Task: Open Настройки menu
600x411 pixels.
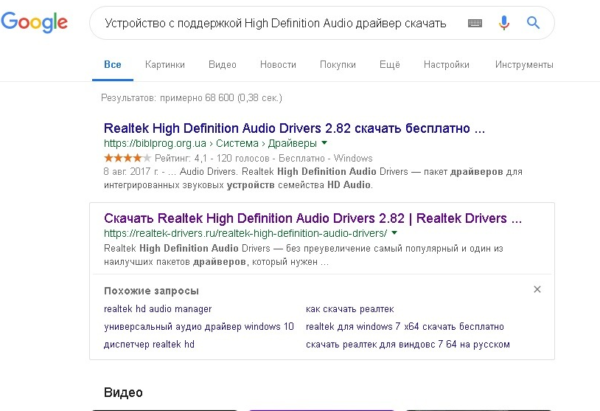Action: [446, 65]
